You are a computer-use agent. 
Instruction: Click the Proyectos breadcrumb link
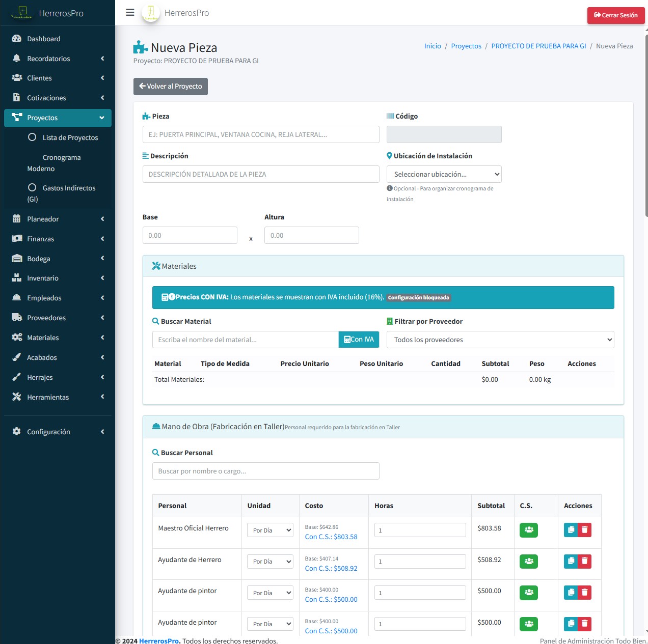(x=466, y=46)
